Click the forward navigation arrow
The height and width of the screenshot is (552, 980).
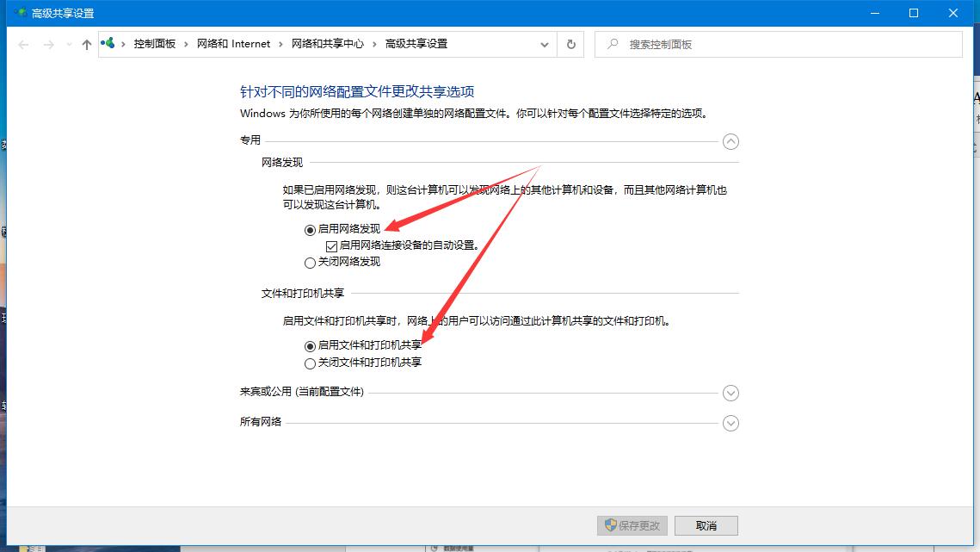(49, 43)
